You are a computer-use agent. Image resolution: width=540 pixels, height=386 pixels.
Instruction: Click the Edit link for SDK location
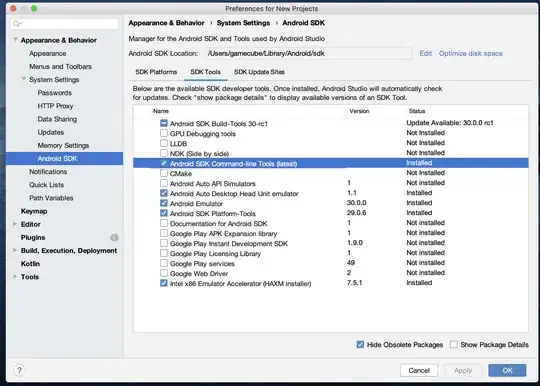425,53
